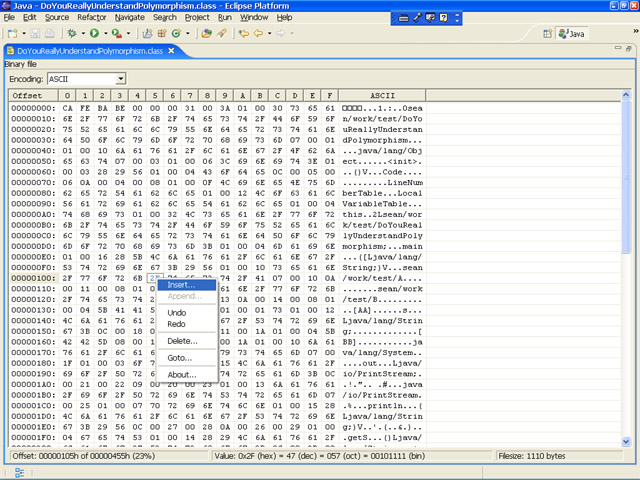Click the greyed Forward navigation arrow
The height and width of the screenshot is (480, 640).
tap(281, 33)
